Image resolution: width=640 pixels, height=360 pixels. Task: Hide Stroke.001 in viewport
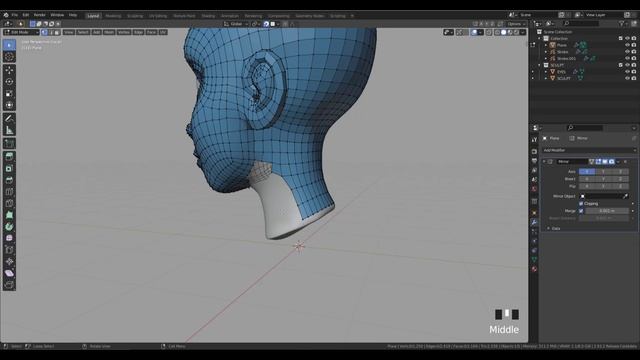627,58
